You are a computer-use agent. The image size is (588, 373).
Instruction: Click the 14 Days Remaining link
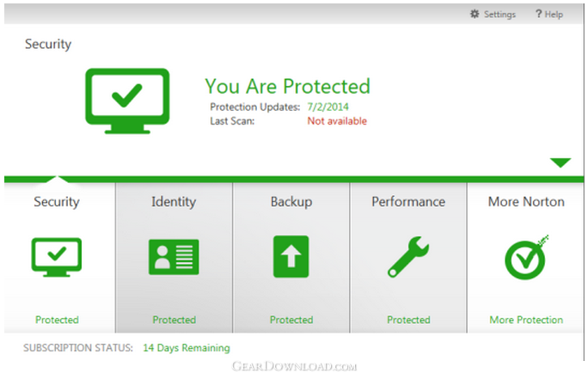pos(187,348)
